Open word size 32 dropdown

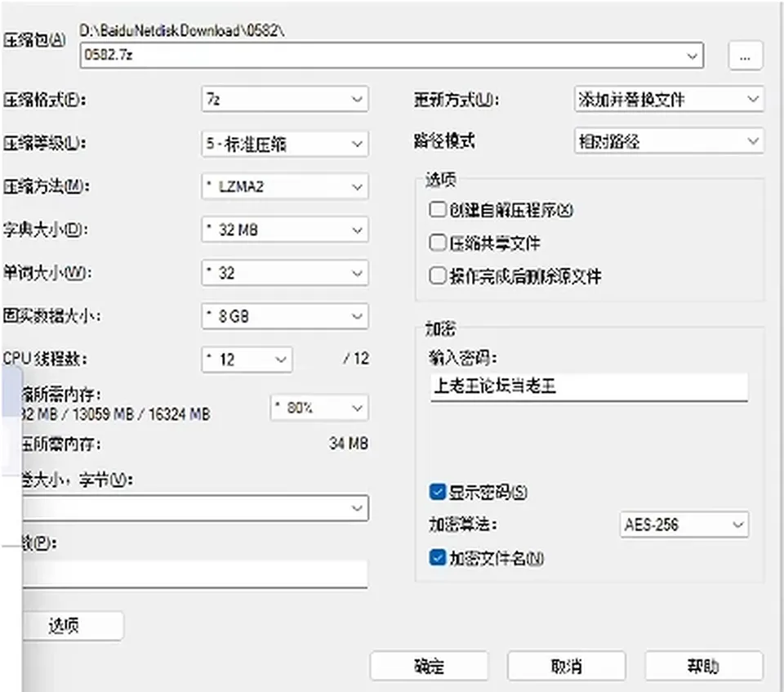coord(284,273)
